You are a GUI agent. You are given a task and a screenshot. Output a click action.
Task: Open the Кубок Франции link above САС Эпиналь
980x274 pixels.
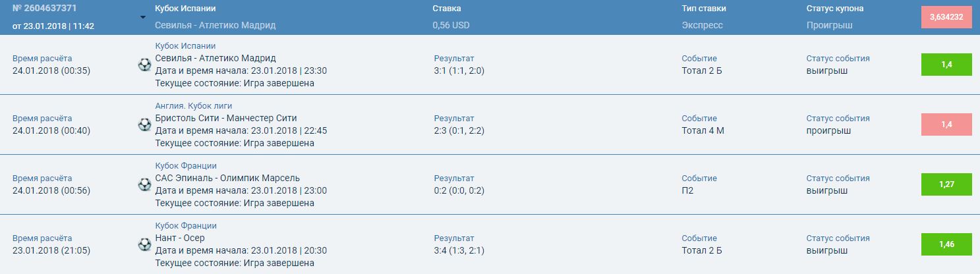[x=186, y=166]
